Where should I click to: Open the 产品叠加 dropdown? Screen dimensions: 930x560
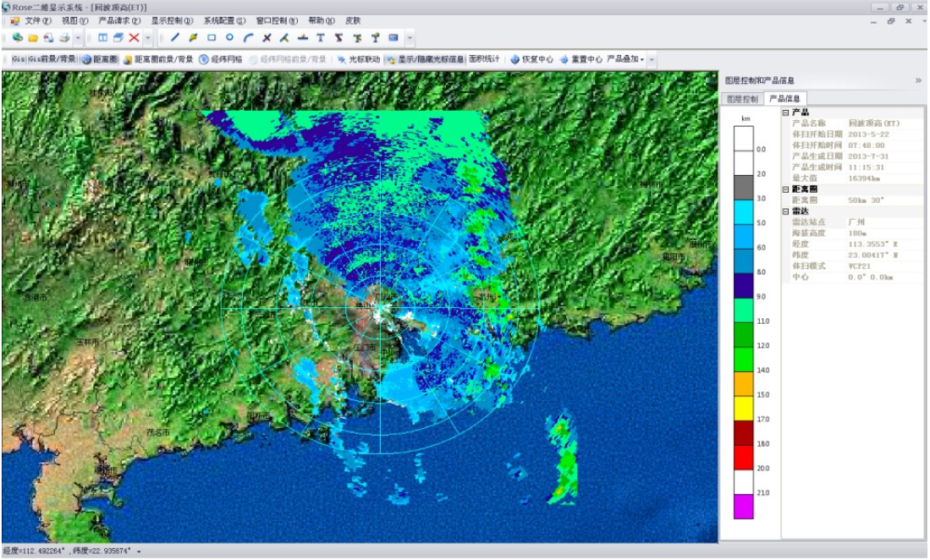point(625,60)
